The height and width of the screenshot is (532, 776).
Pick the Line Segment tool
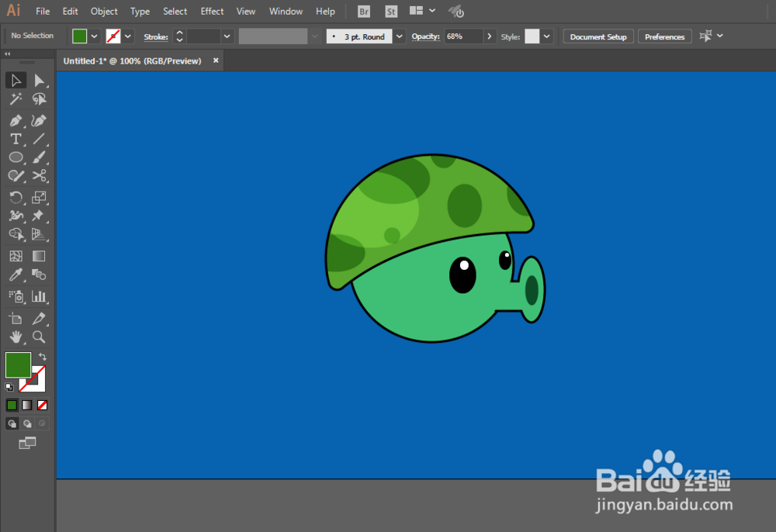39,139
